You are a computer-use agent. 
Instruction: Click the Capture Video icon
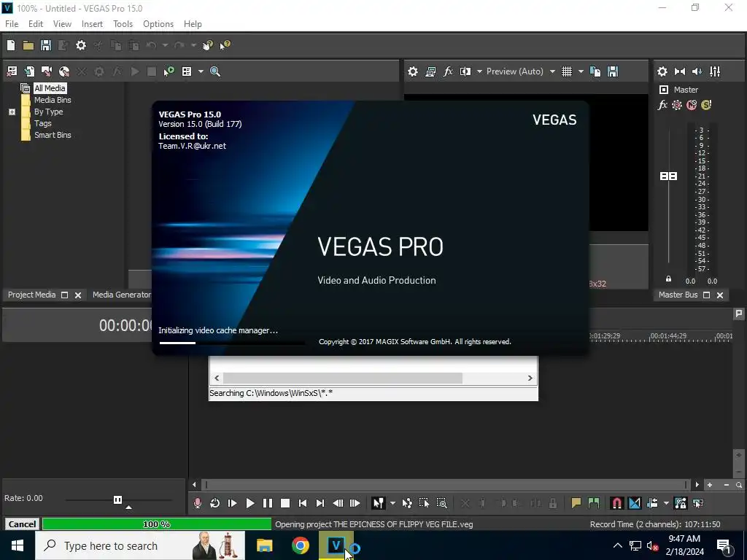pos(47,71)
